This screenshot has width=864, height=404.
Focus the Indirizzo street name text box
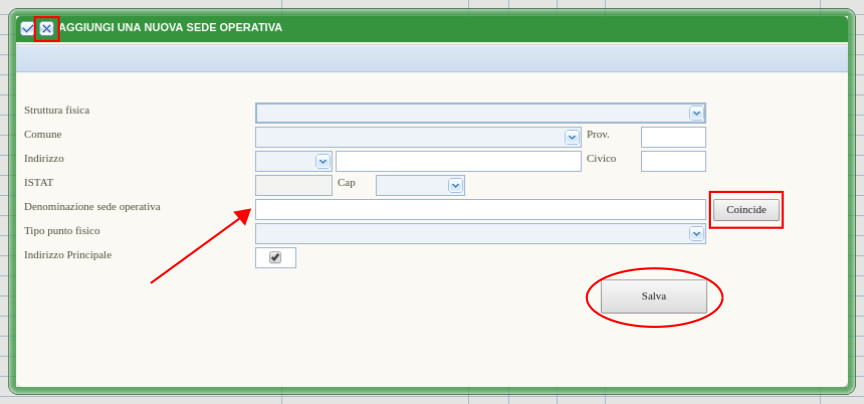click(x=458, y=161)
